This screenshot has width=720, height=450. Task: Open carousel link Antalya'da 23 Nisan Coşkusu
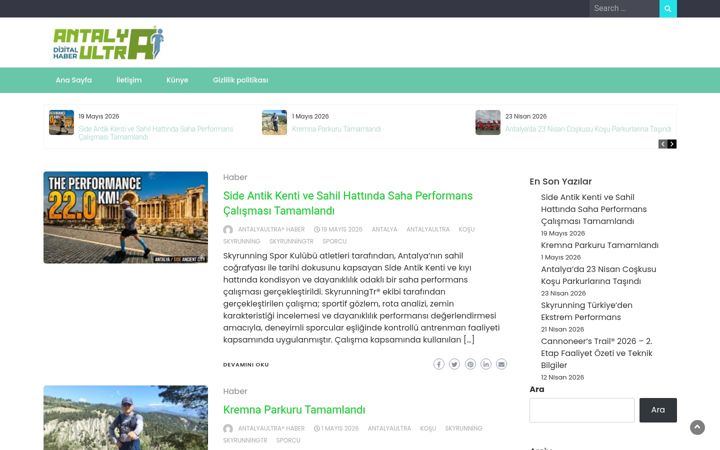coord(588,129)
